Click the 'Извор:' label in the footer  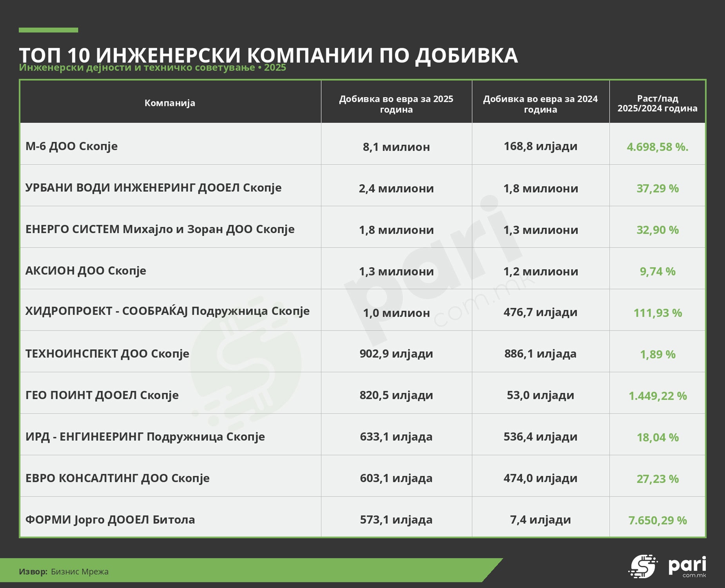tap(33, 572)
